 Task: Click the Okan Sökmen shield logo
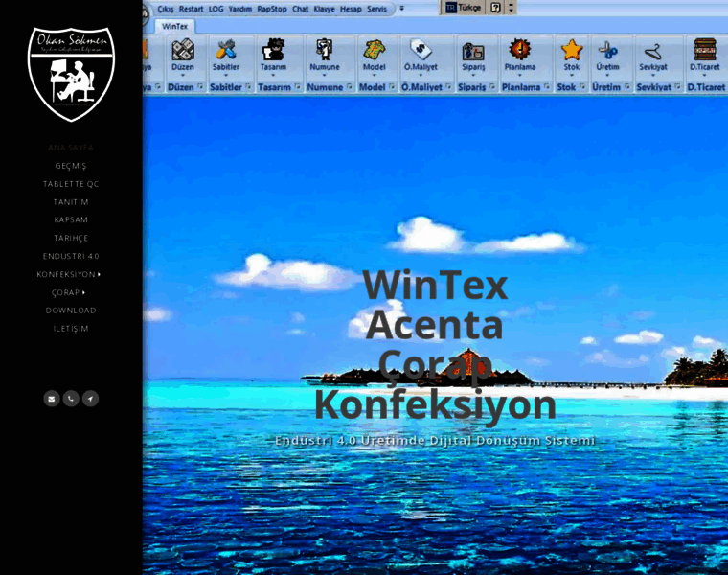(71, 73)
